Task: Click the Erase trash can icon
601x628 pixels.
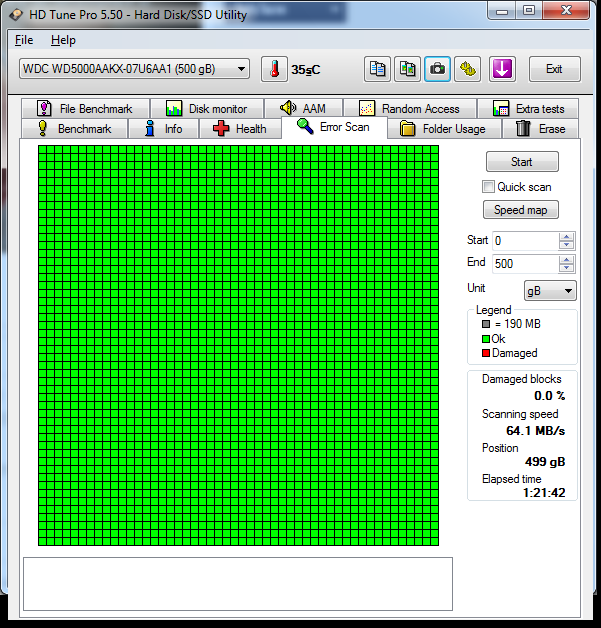Action: coord(523,129)
